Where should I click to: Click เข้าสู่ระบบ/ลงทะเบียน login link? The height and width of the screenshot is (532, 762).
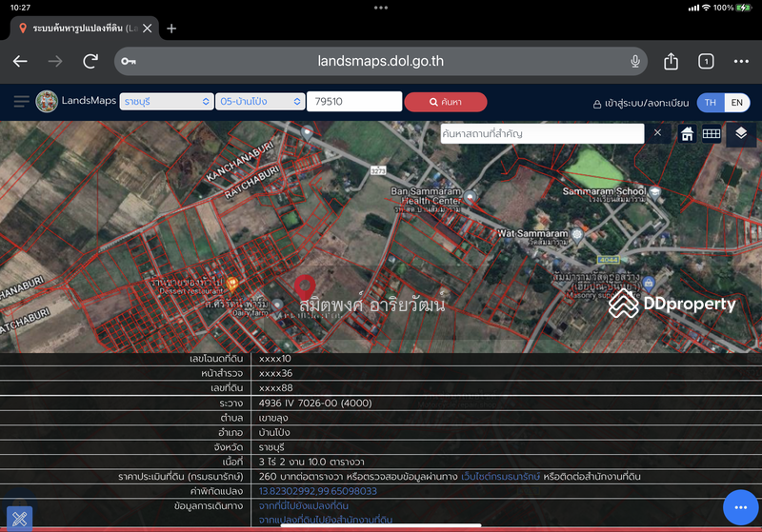(x=641, y=103)
